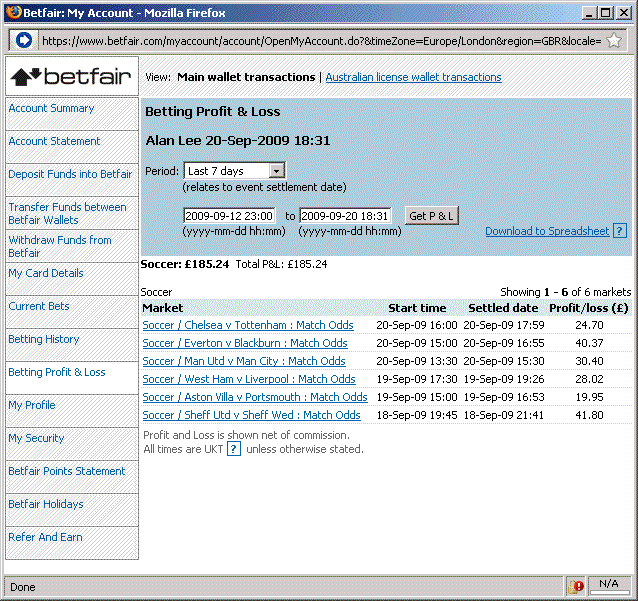Open Account Summary in sidebar
This screenshot has height=601, width=638.
point(51,108)
